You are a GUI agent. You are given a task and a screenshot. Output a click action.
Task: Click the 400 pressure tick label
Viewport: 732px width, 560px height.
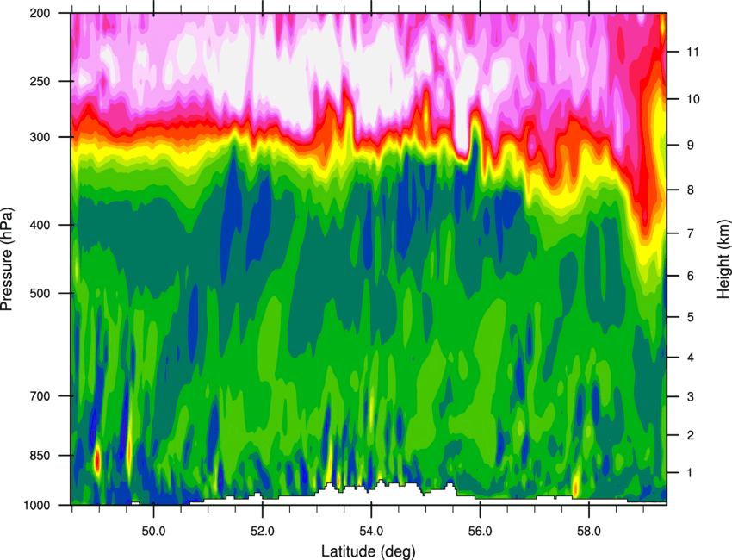40,225
